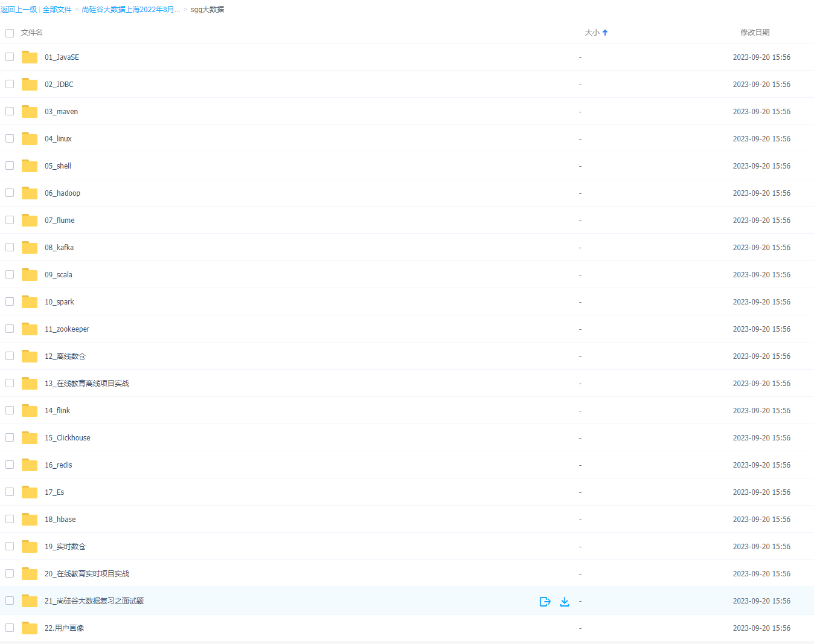
Task: Click the download icon on row 21
Action: [565, 601]
